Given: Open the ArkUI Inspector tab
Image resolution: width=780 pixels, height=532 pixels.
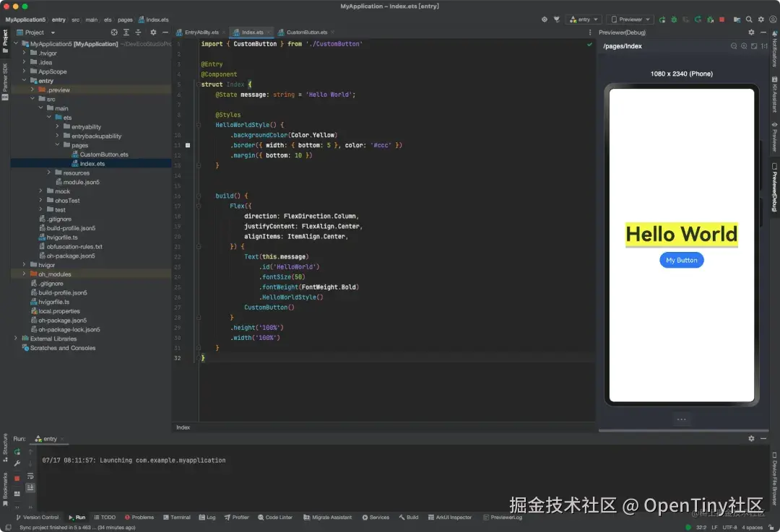Looking at the screenshot, I should click(450, 517).
